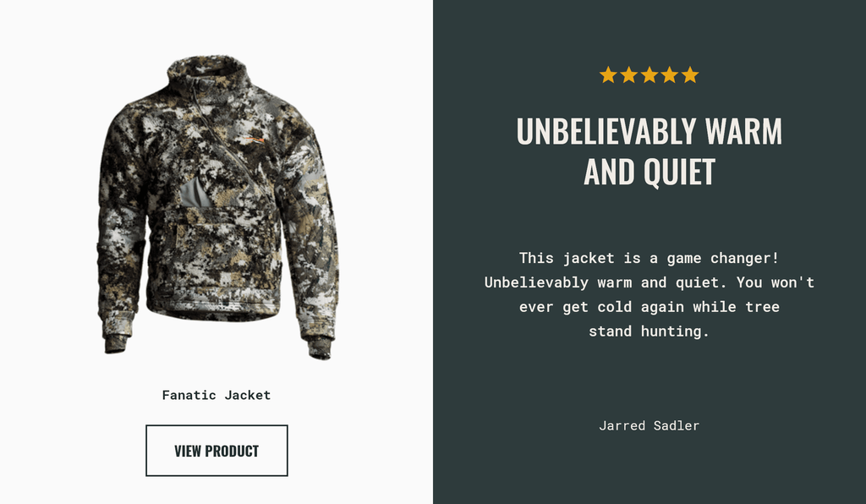Click the UNBELIEVABLY WARM headline line
The height and width of the screenshot is (504, 866).
click(x=649, y=131)
